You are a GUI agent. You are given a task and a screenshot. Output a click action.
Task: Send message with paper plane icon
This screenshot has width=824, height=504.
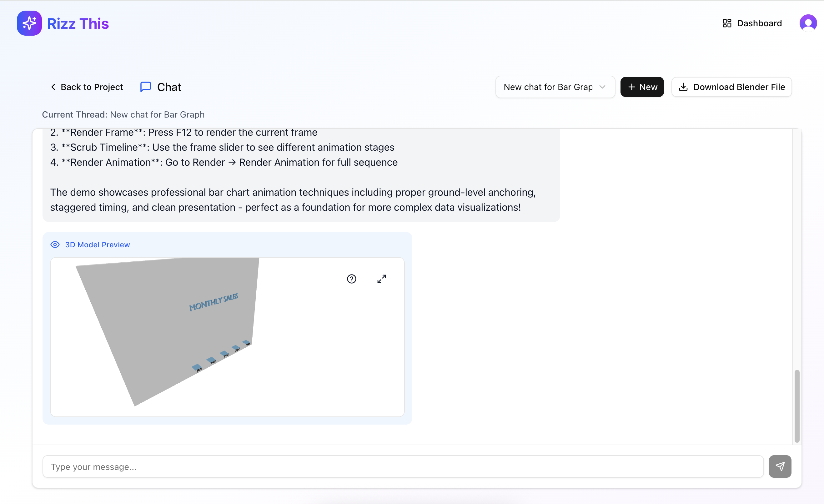tap(780, 466)
